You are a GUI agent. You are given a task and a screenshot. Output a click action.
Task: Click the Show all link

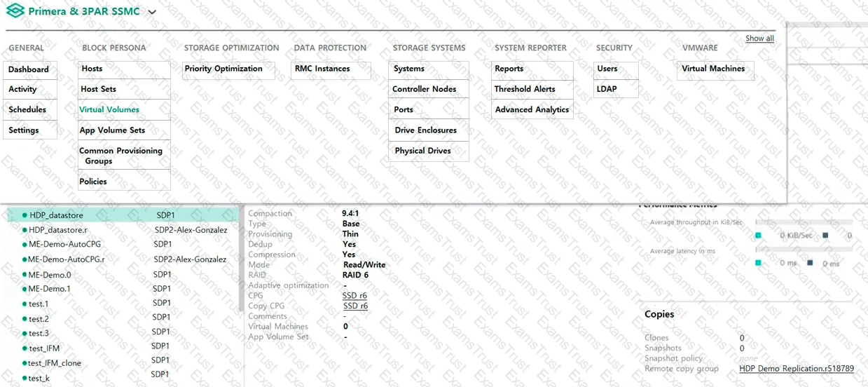click(759, 39)
